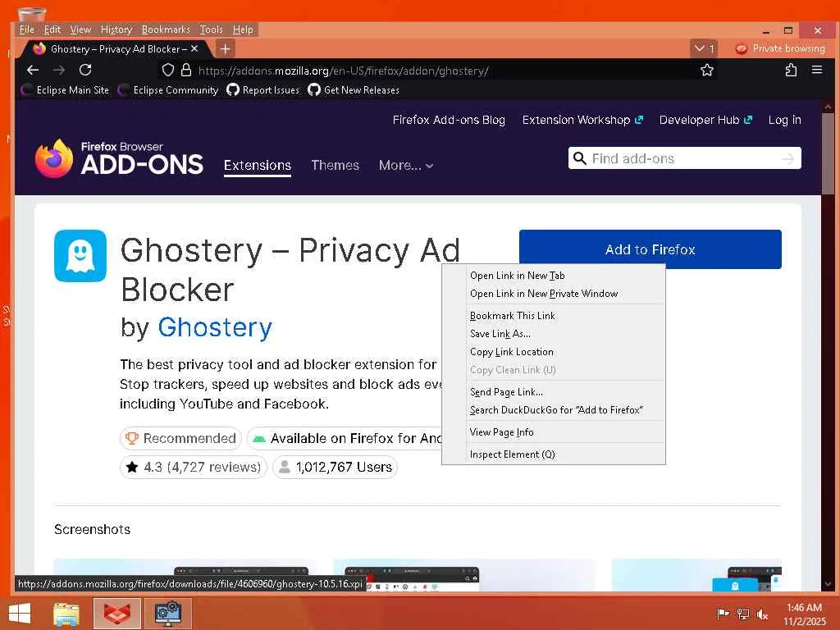Image resolution: width=840 pixels, height=630 pixels.
Task: Bookmark this page with the star icon
Action: point(706,71)
